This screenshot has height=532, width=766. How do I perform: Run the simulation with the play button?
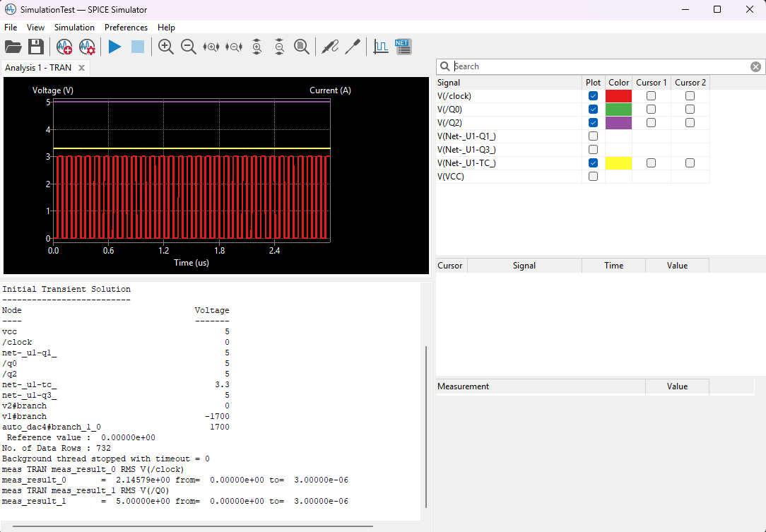114,47
